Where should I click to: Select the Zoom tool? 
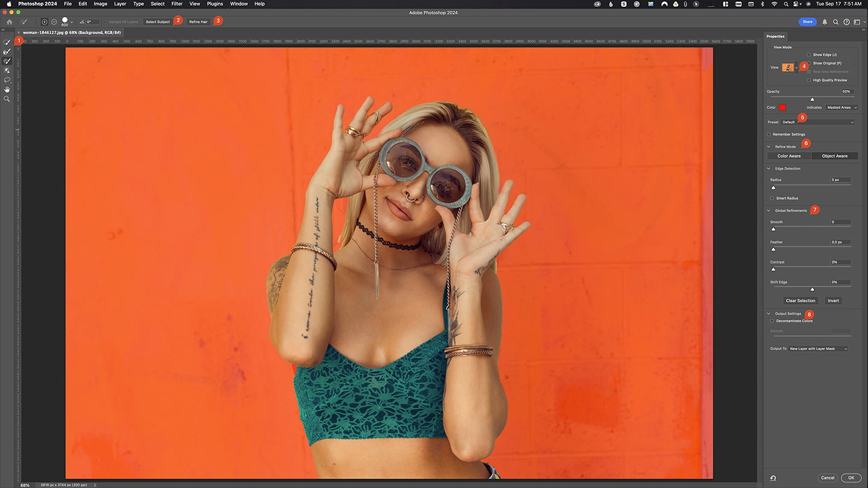[x=7, y=98]
